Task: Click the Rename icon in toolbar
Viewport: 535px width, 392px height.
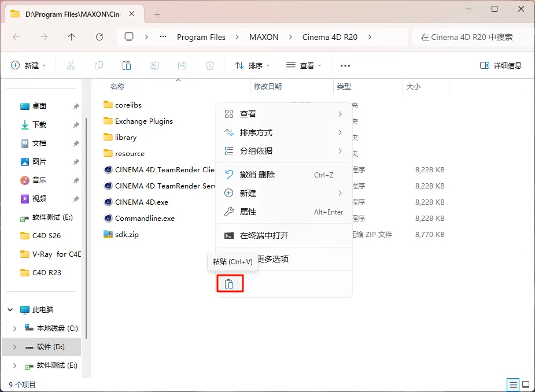Action: point(154,65)
